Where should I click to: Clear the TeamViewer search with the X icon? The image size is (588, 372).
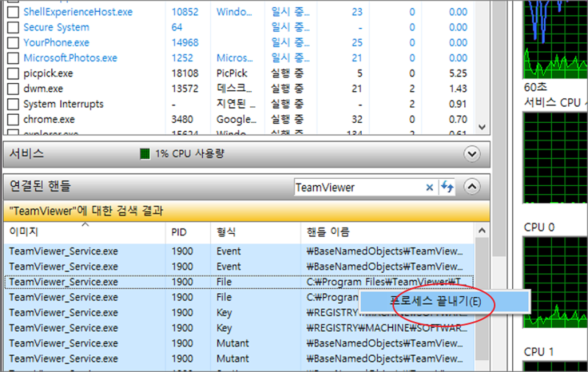429,188
